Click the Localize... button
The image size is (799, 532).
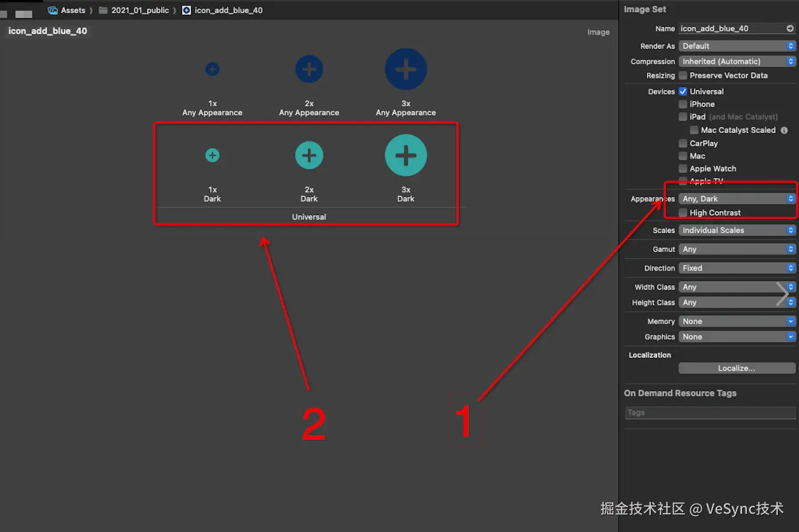click(737, 368)
